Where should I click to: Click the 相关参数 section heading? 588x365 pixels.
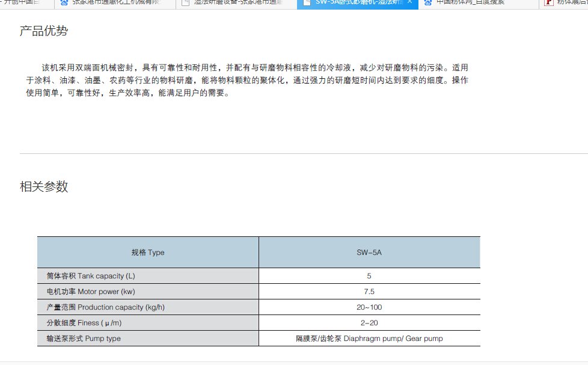pos(44,186)
